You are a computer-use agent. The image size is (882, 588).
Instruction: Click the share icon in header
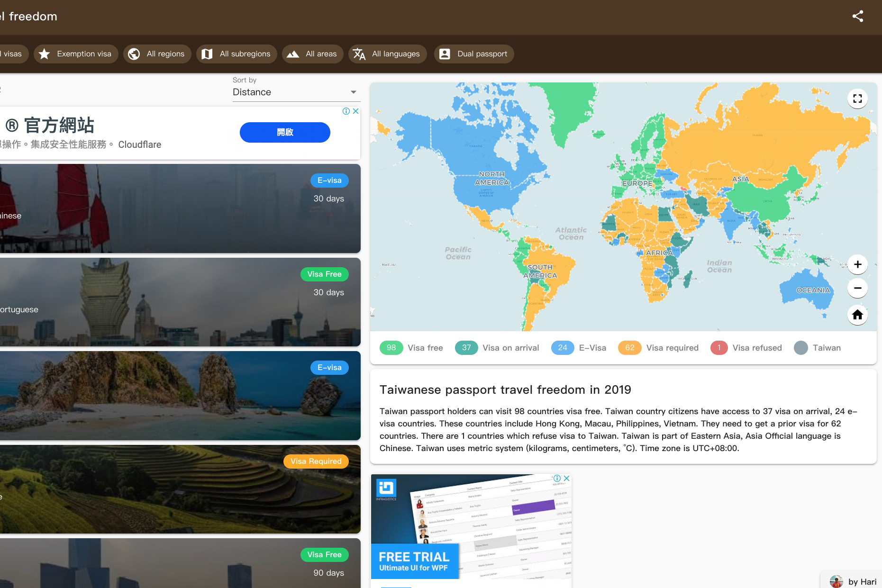coord(857,16)
